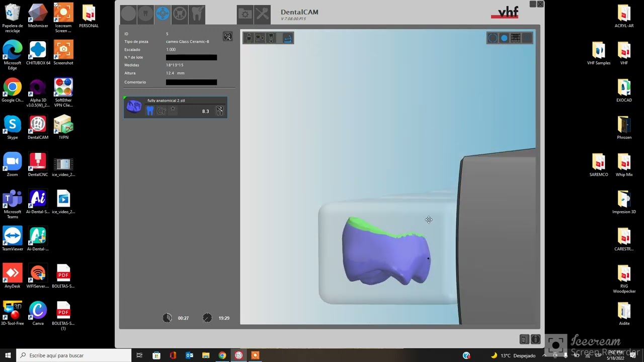644x362 pixels.
Task: Open Meshmixer desktop shortcut
Action: coord(38,16)
